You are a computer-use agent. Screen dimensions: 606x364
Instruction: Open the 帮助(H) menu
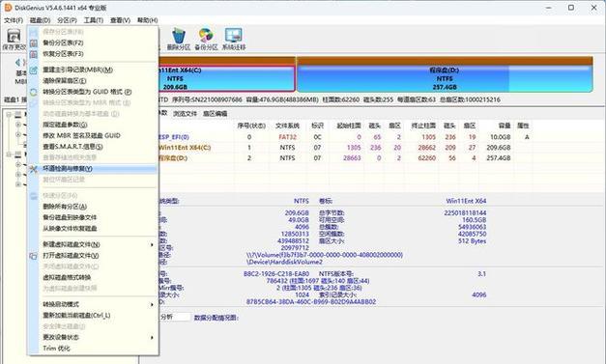(x=147, y=20)
